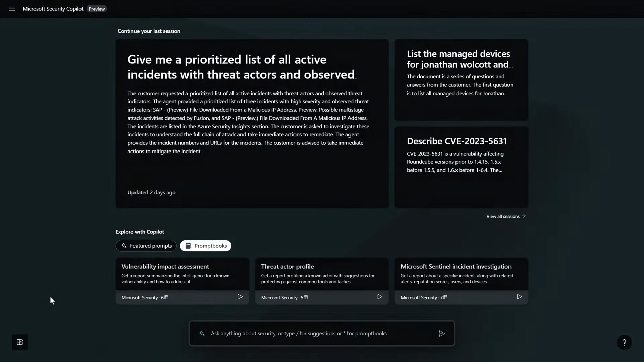
Task: Click the prompt input field to type
Action: click(x=322, y=333)
